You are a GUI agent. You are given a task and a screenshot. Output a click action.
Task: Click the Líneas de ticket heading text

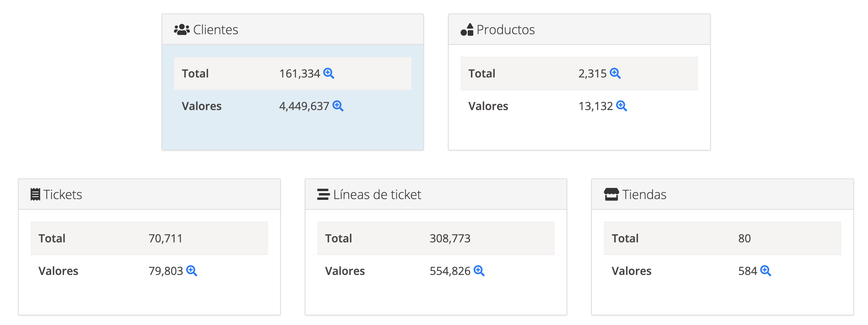[377, 195]
